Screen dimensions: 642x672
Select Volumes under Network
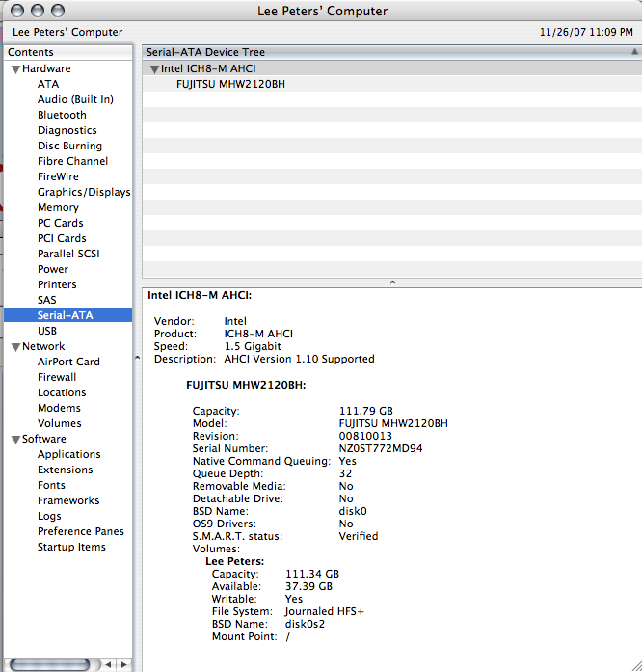click(x=59, y=423)
